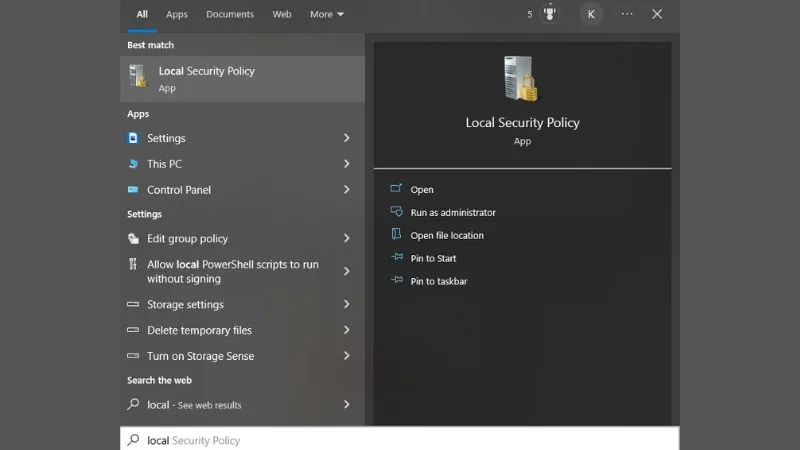Click the Run as administrator shield icon
The image size is (800, 450).
(396, 211)
